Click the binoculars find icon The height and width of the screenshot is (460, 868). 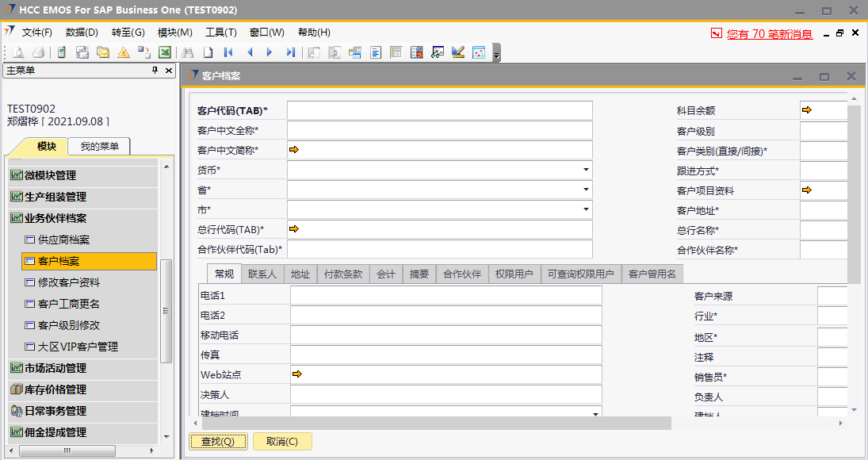tap(188, 52)
